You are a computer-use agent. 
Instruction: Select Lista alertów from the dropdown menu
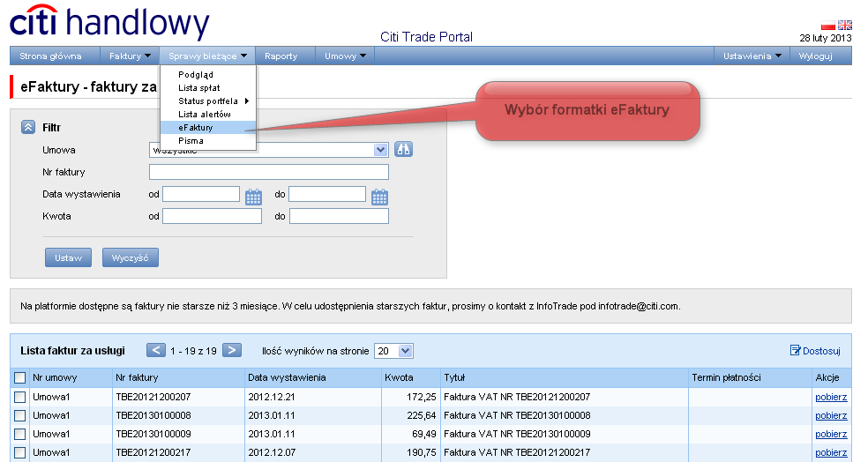[205, 114]
